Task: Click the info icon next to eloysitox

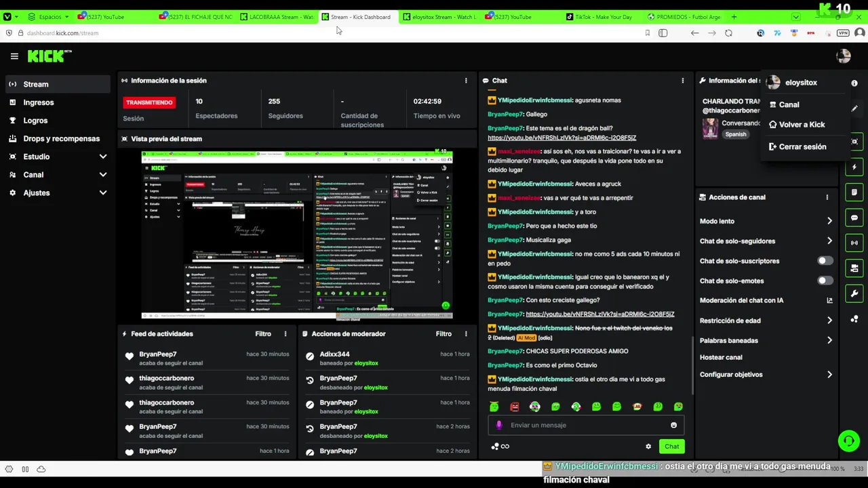Action: pyautogui.click(x=854, y=83)
